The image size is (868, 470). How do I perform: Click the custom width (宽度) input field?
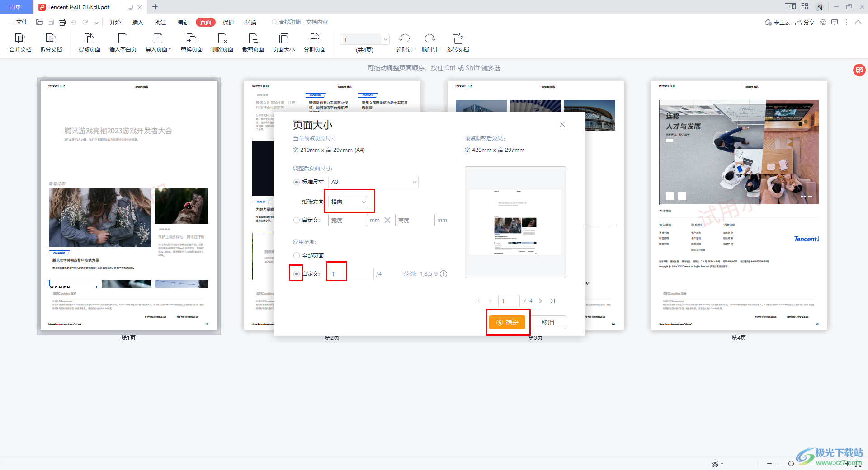coord(348,220)
